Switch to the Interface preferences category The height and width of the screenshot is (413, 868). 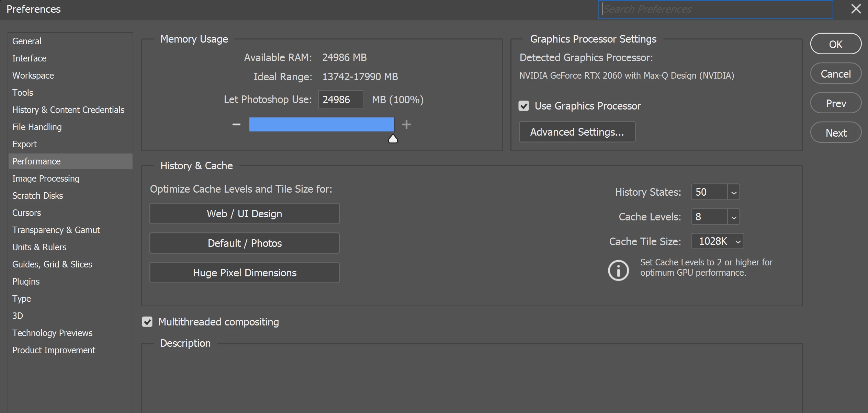point(29,58)
